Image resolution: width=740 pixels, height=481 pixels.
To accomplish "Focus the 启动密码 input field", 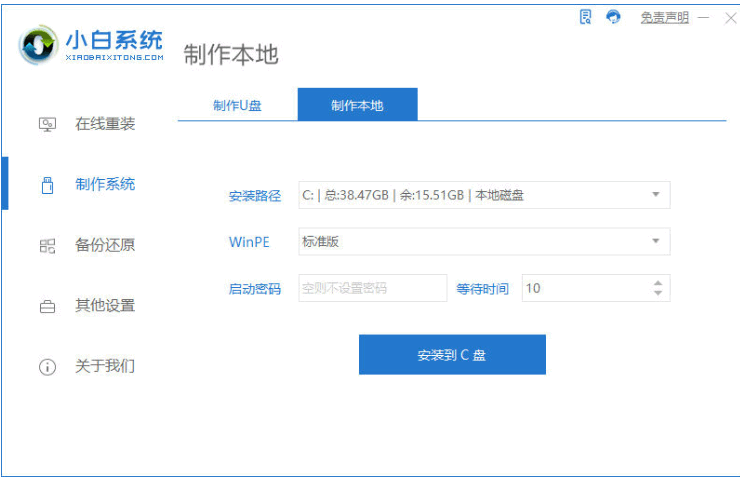I will tap(373, 288).
